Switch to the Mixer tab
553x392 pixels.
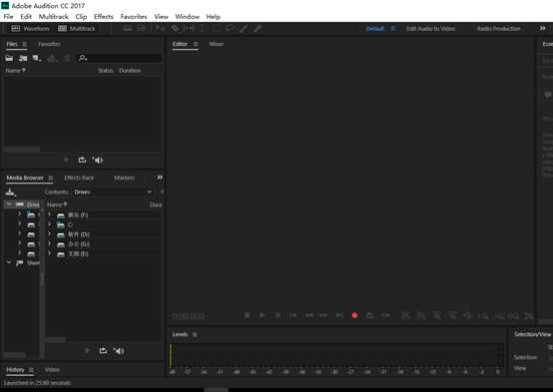point(217,44)
